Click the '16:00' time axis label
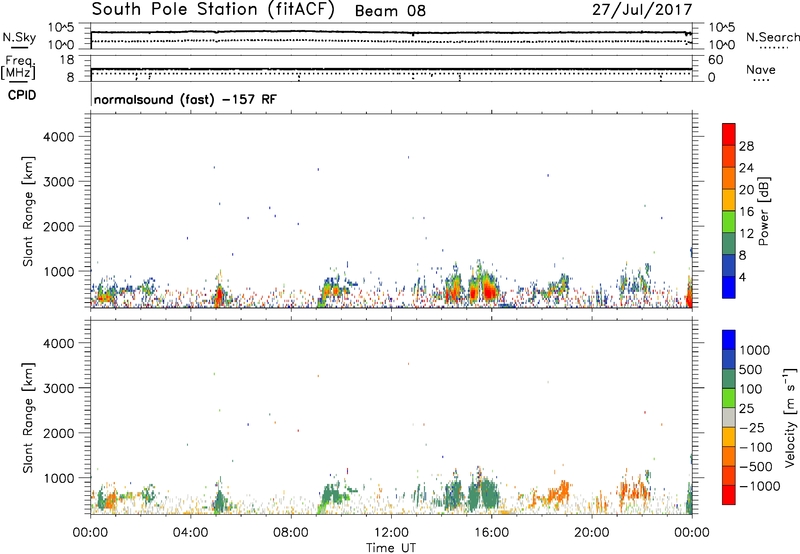Image resolution: width=800 pixels, height=554 pixels. click(x=491, y=533)
